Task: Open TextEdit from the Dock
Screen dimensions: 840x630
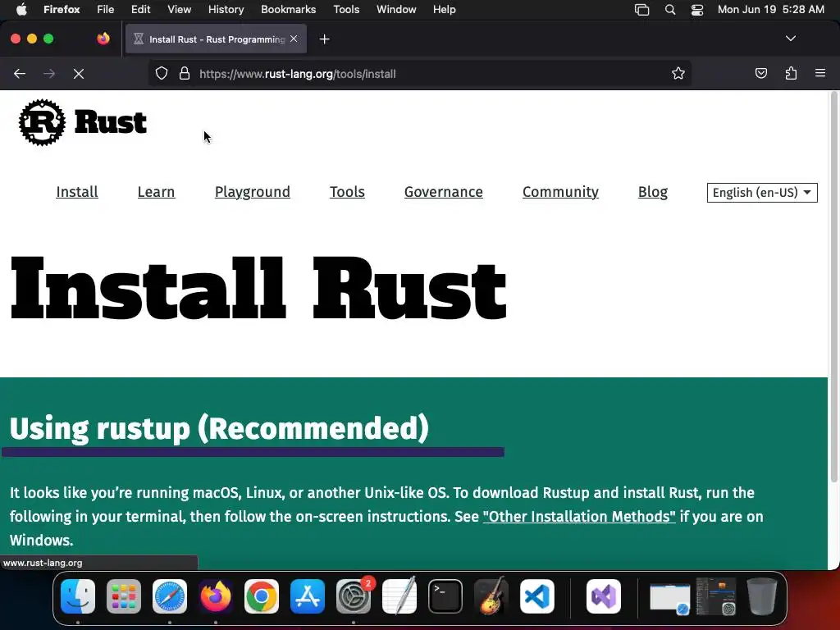Action: click(x=399, y=596)
